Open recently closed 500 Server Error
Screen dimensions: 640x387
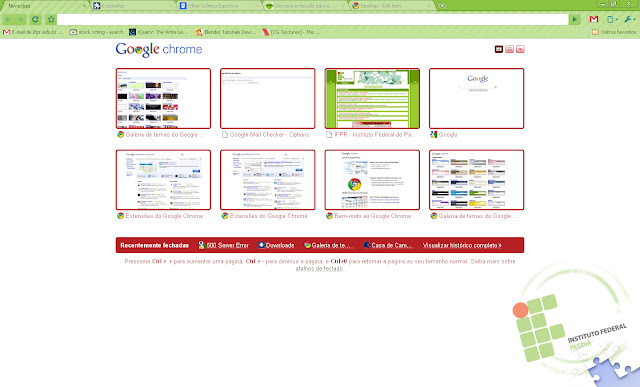point(224,245)
